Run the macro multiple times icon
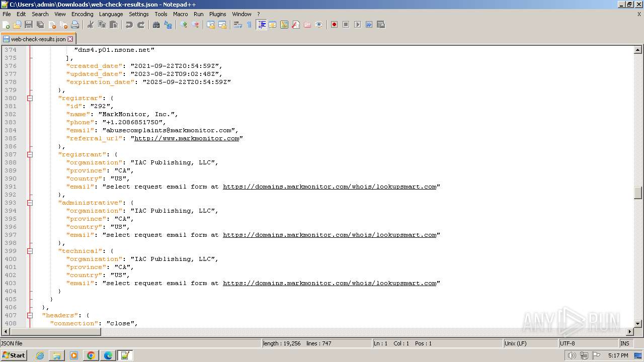 tap(369, 25)
